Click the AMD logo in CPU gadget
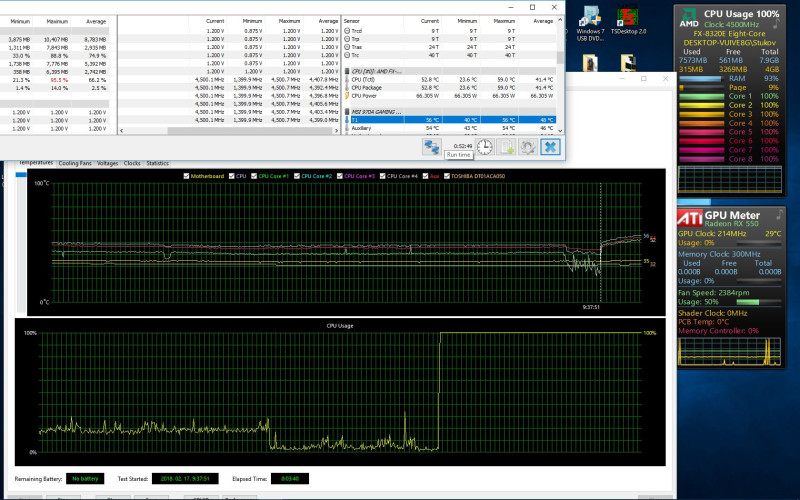This screenshot has width=800, height=500. coord(690,18)
